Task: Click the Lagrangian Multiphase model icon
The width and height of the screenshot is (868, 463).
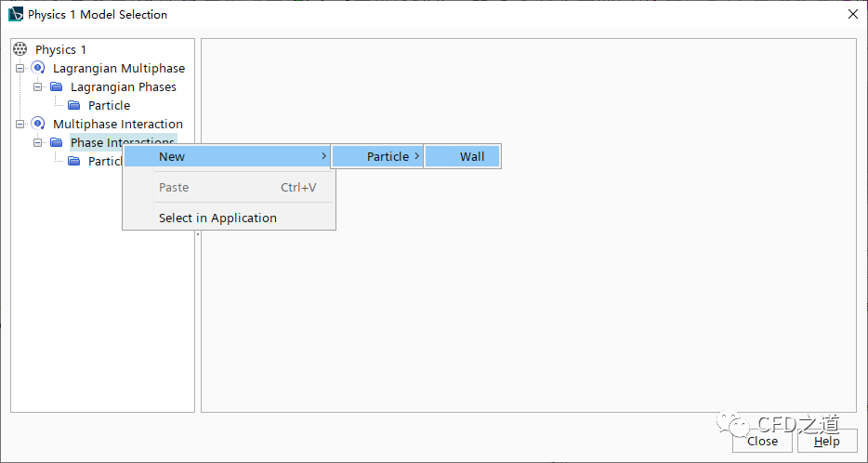Action: point(38,68)
